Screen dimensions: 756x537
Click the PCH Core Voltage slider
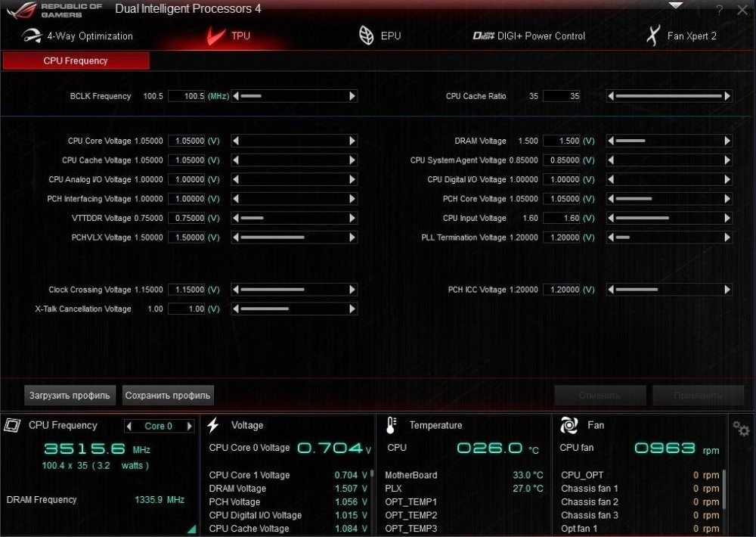pos(669,199)
